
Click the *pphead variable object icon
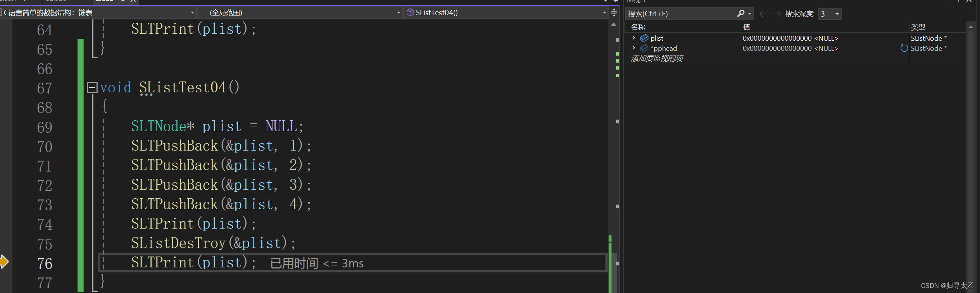coord(644,48)
